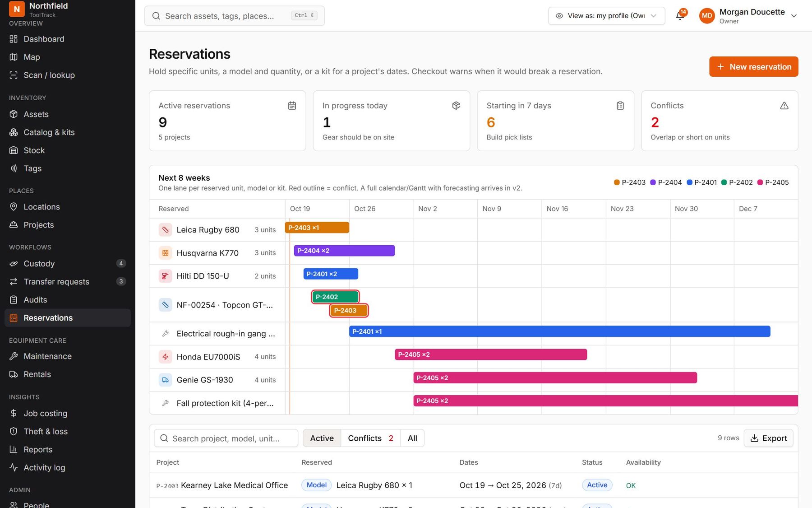Open Audits page
This screenshot has height=508, width=812.
tap(68, 300)
